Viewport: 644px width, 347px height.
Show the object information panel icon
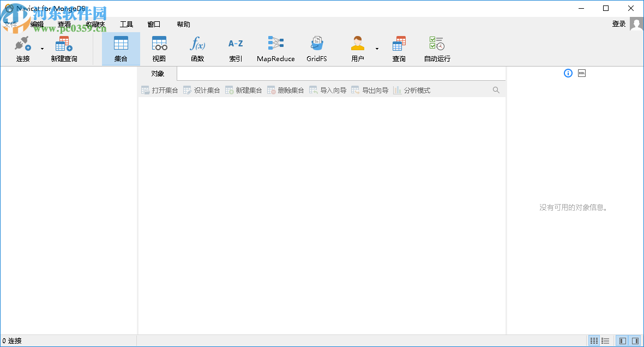(x=568, y=73)
